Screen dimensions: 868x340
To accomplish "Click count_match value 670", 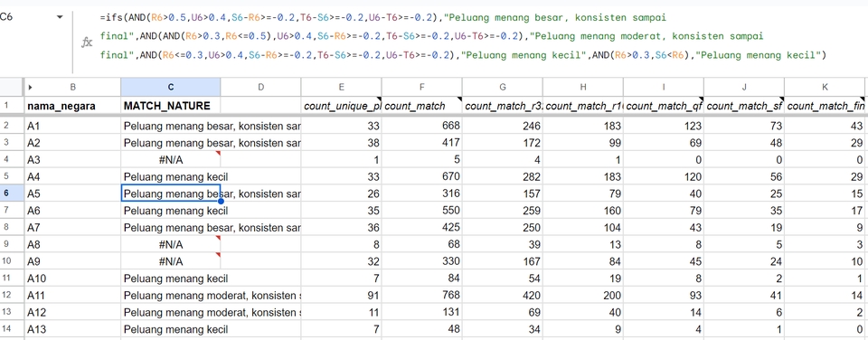I will [422, 177].
